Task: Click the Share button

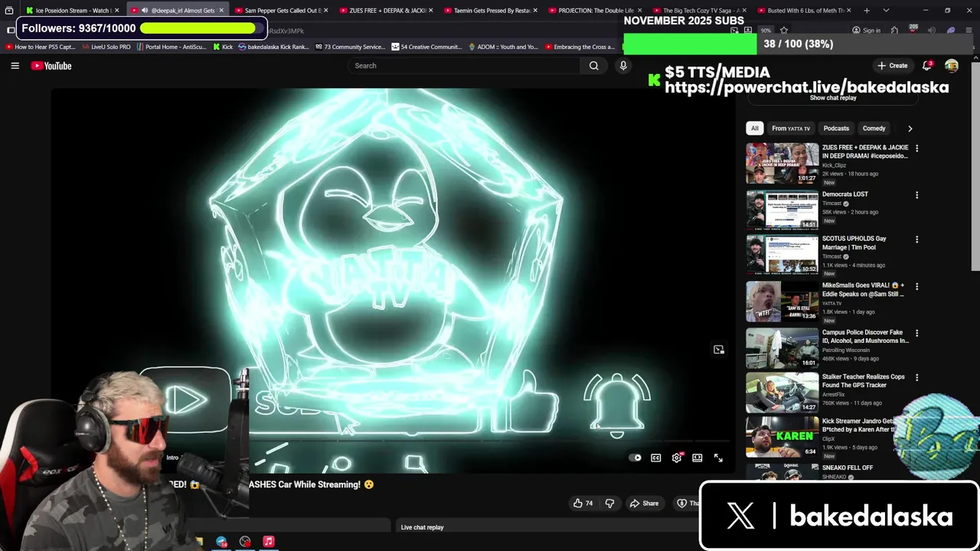Action: coord(644,503)
